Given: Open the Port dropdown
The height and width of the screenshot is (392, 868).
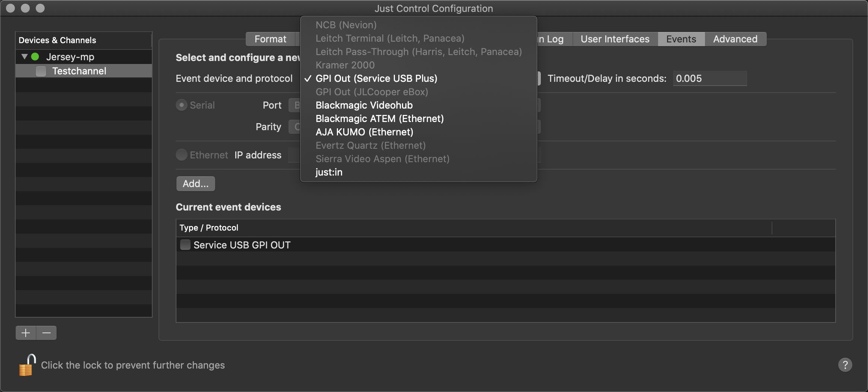Looking at the screenshot, I should [x=294, y=105].
